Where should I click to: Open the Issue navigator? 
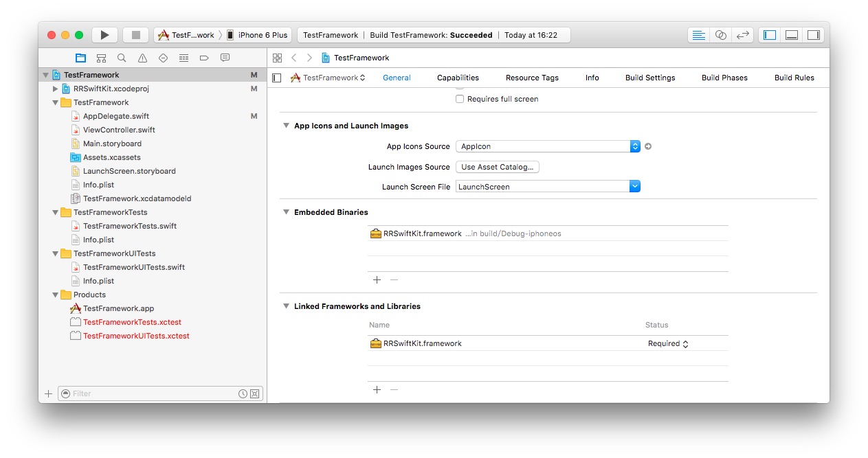142,58
